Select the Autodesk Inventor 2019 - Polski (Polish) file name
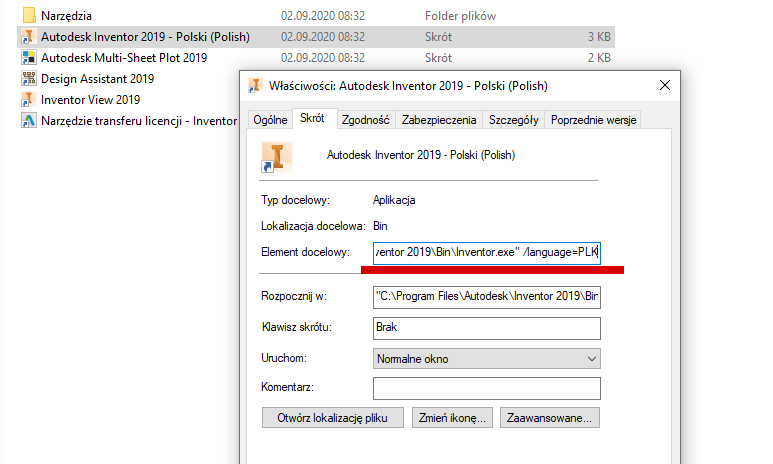Viewport: 773px width, 464px height. click(x=145, y=37)
